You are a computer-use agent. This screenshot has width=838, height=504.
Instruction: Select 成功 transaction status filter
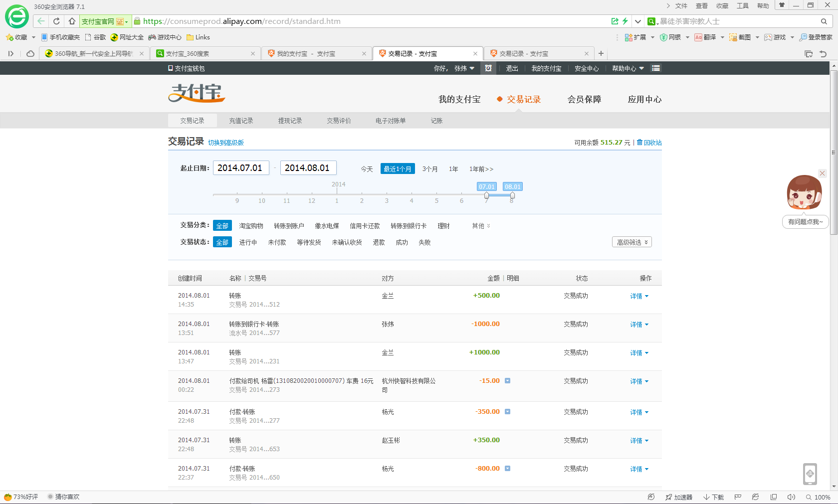pyautogui.click(x=402, y=242)
